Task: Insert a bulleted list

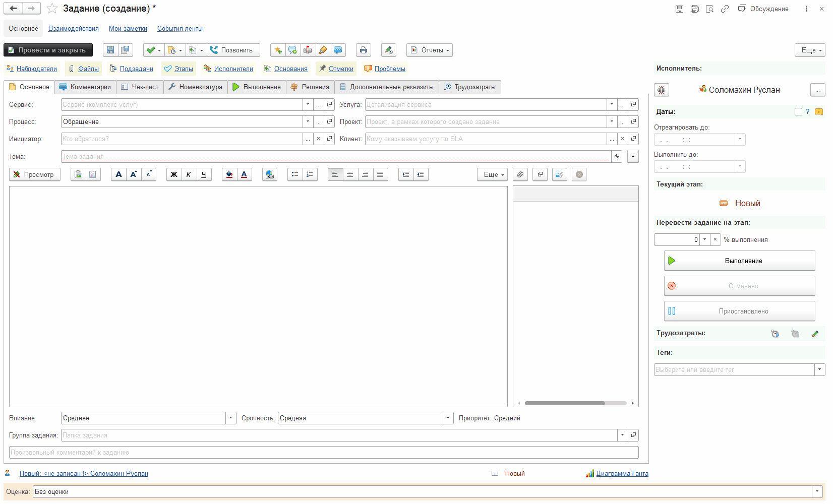Action: [295, 174]
